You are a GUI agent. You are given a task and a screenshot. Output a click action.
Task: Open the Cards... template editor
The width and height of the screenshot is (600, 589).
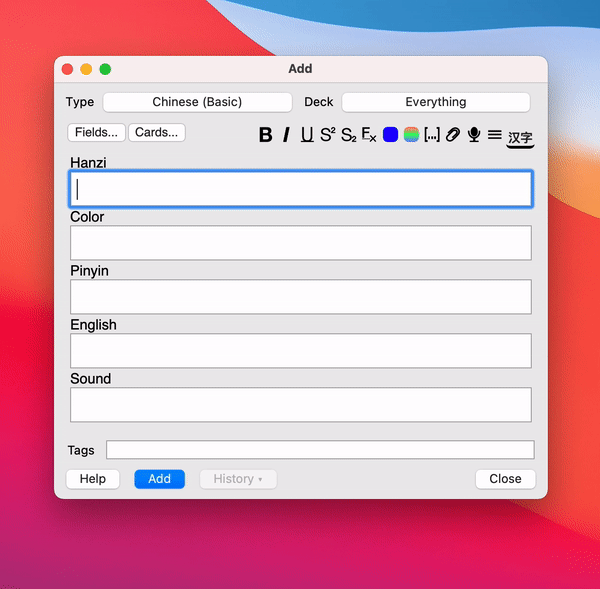157,132
